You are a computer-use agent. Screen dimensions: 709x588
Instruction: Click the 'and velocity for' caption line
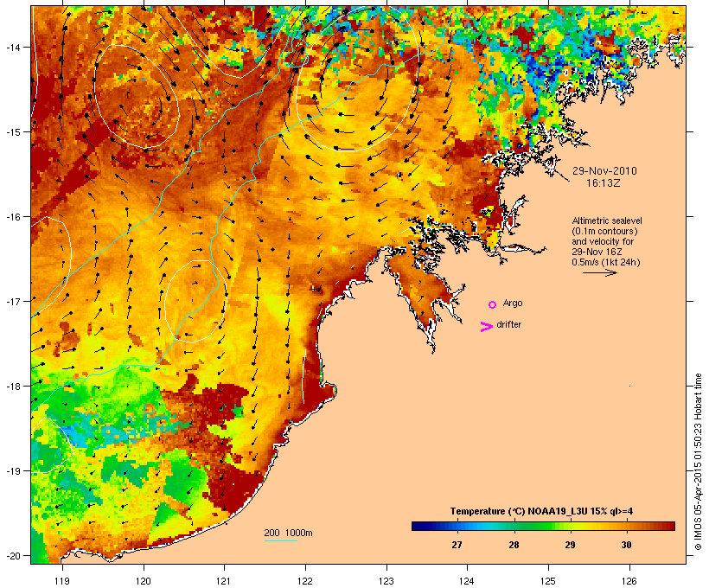pos(603,241)
